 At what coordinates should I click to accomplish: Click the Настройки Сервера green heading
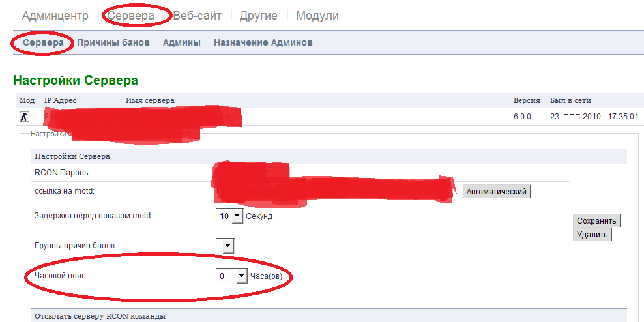(76, 80)
